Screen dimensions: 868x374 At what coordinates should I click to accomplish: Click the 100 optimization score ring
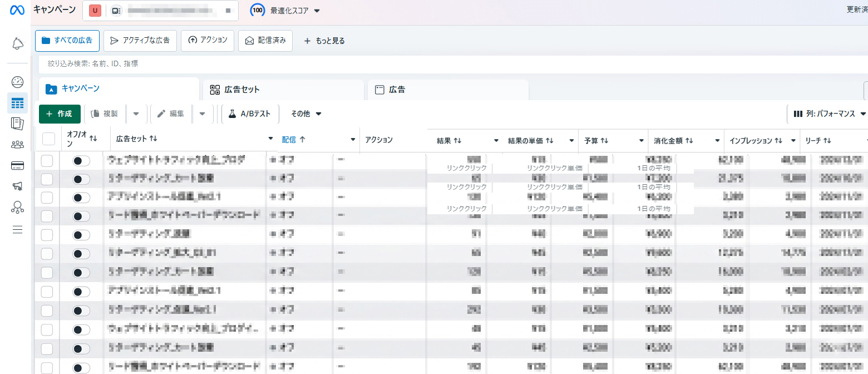(258, 10)
